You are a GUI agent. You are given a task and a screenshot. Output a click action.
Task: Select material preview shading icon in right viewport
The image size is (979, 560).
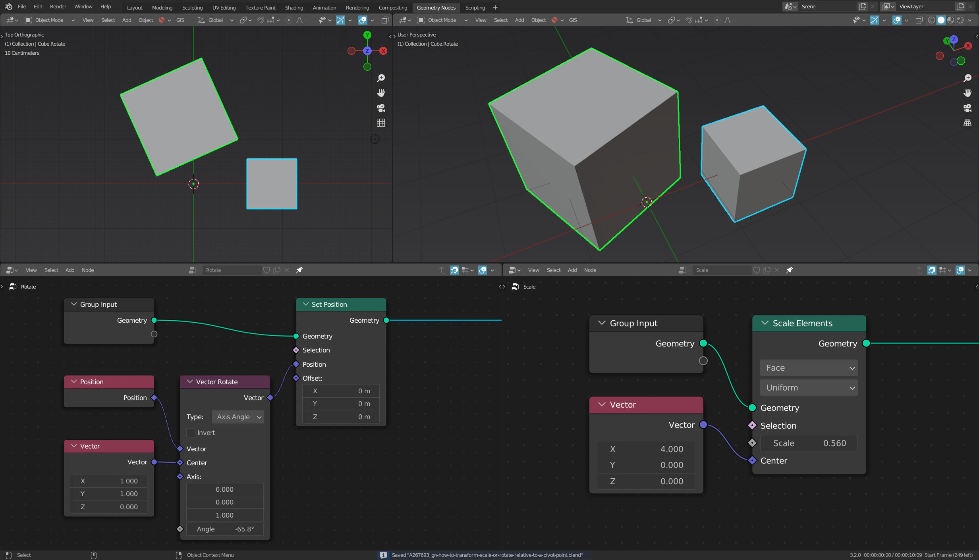[x=950, y=20]
